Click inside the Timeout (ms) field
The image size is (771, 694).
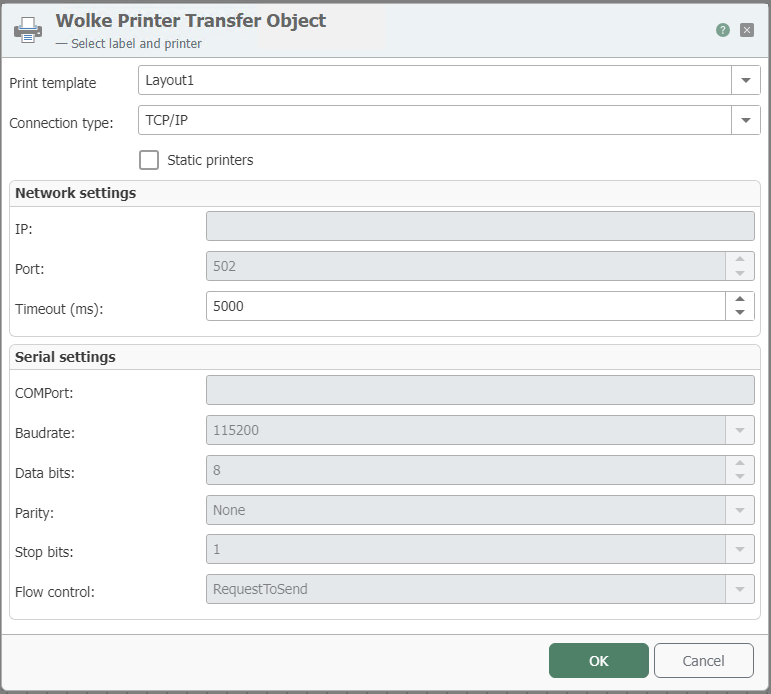click(466, 306)
